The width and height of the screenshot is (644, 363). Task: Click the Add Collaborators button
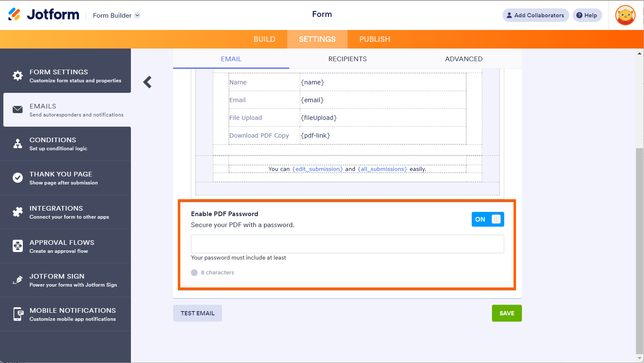click(535, 15)
